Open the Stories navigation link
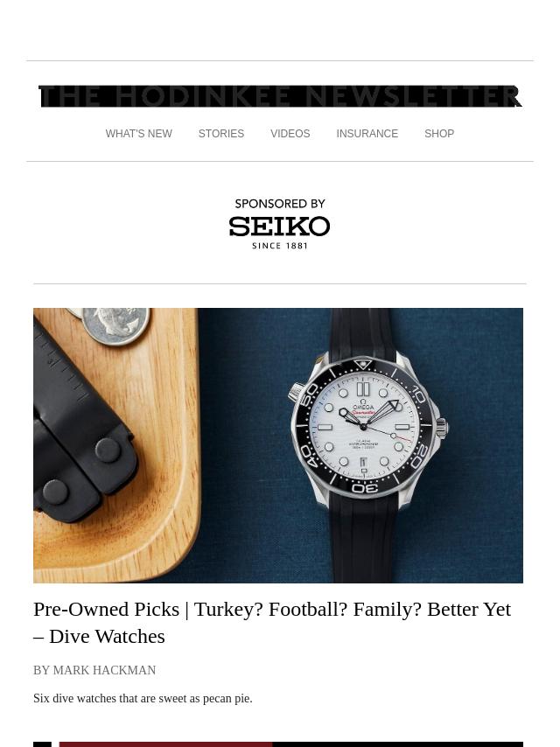 click(221, 134)
